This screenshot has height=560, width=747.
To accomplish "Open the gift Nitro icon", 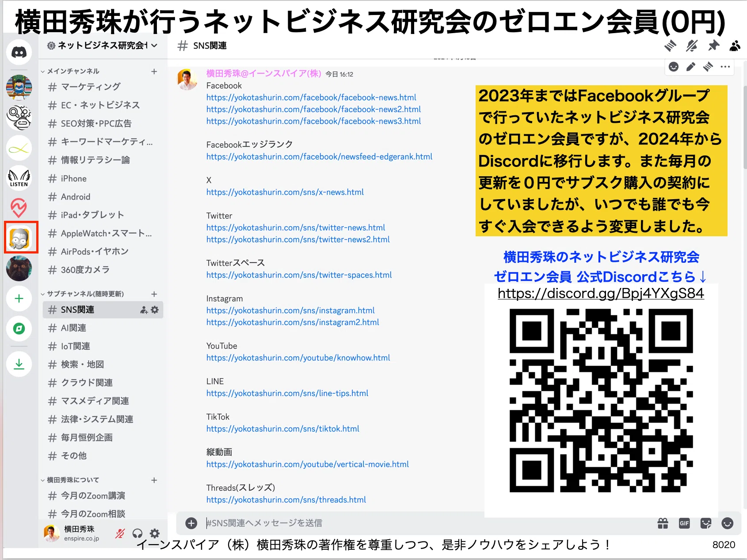I will point(663,523).
